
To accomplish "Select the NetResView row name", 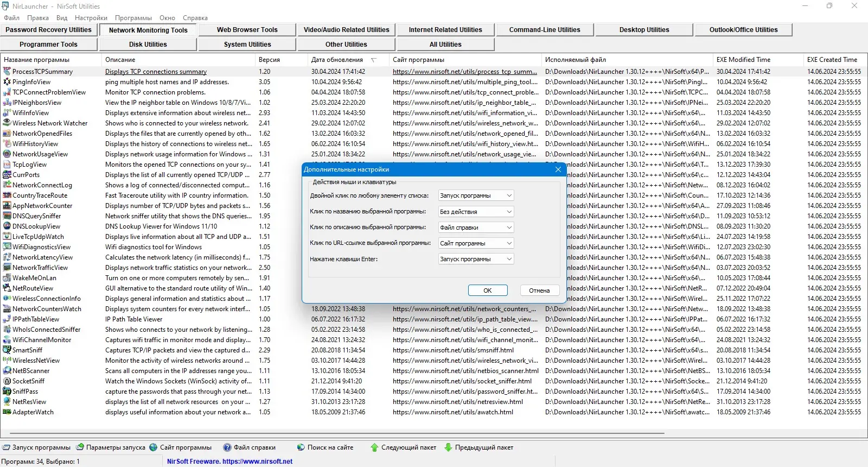I will 29,401.
